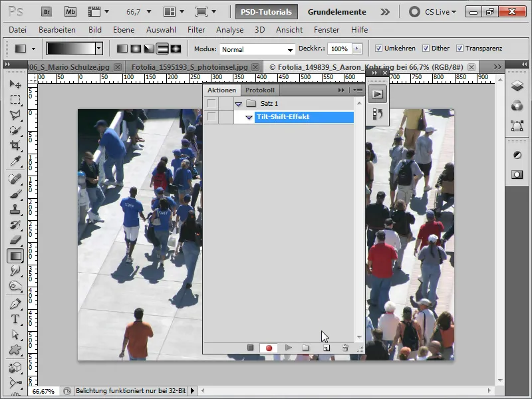Launch Mini Bridge
The image size is (532, 399).
(x=70, y=12)
